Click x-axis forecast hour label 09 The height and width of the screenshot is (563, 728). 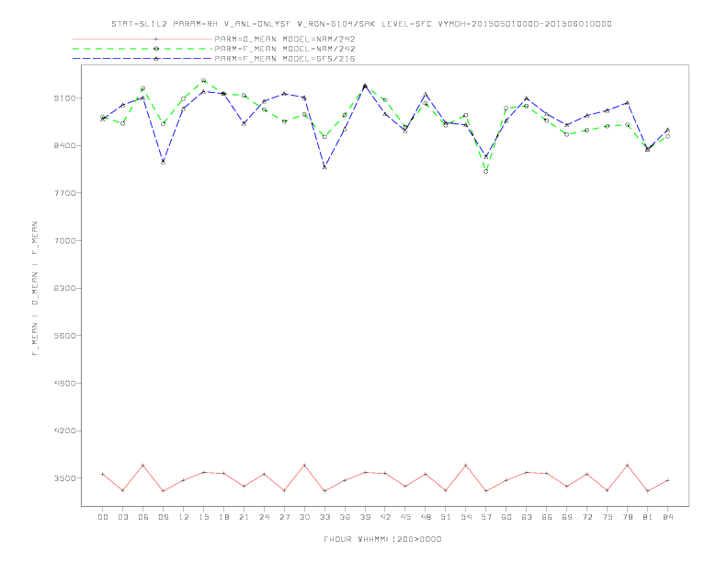coord(164,517)
